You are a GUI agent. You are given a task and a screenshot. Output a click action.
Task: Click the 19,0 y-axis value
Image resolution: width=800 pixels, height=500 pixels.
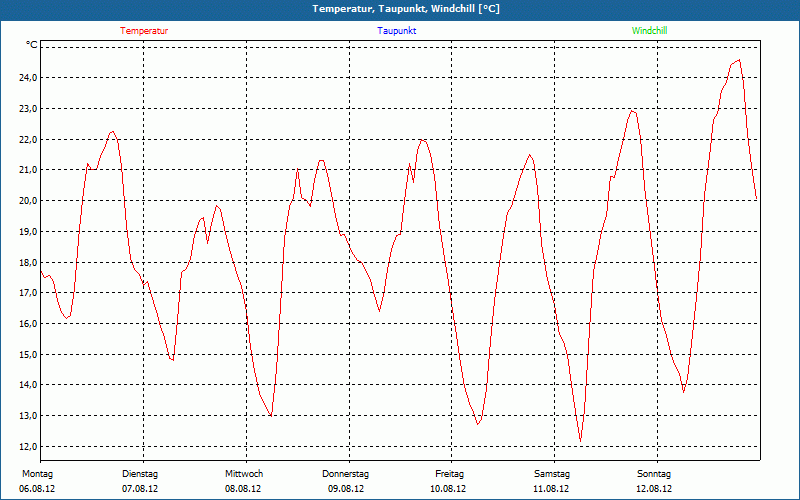click(28, 231)
